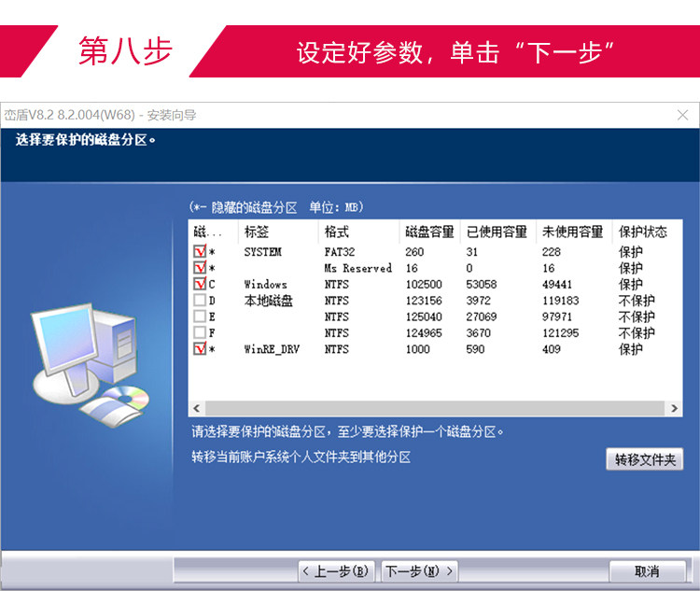
Task: Click right arrow of horizontal scrollbar
Action: pos(674,408)
